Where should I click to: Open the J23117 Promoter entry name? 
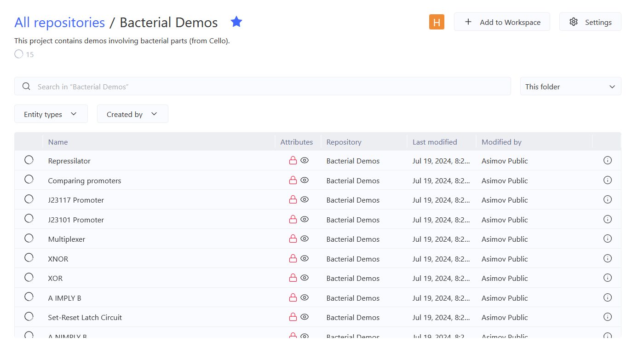(76, 200)
